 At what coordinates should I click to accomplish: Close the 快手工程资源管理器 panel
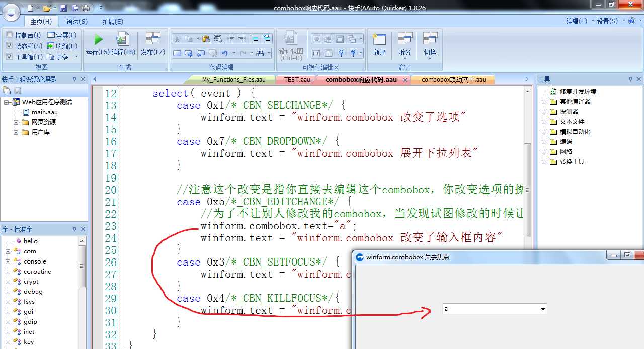pos(83,79)
